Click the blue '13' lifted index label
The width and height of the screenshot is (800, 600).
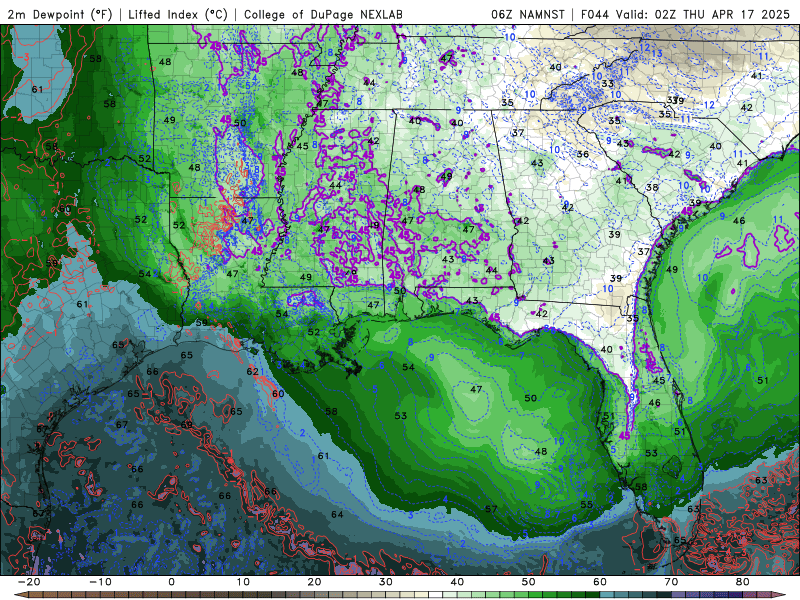click(x=657, y=53)
